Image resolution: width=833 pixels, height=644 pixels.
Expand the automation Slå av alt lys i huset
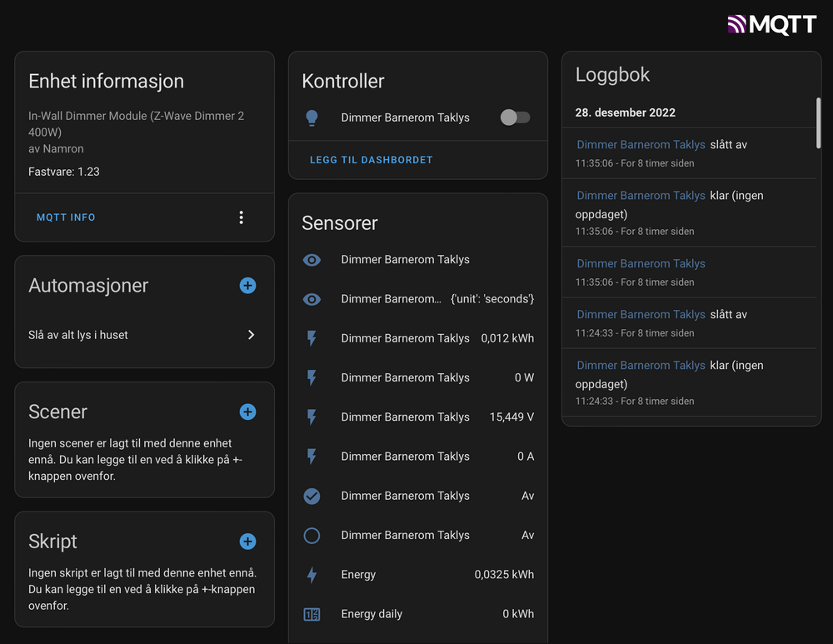[251, 334]
